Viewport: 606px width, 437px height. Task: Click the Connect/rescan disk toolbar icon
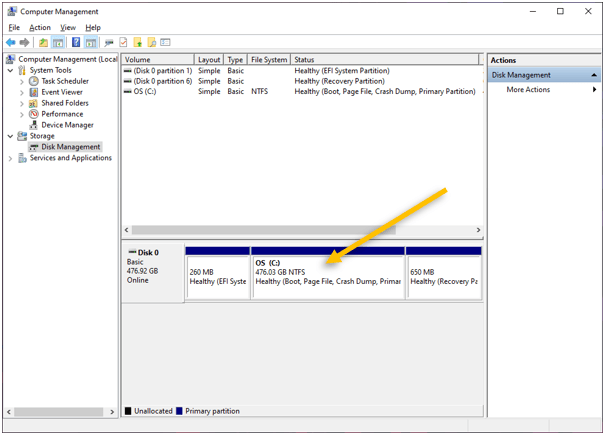coord(109,43)
